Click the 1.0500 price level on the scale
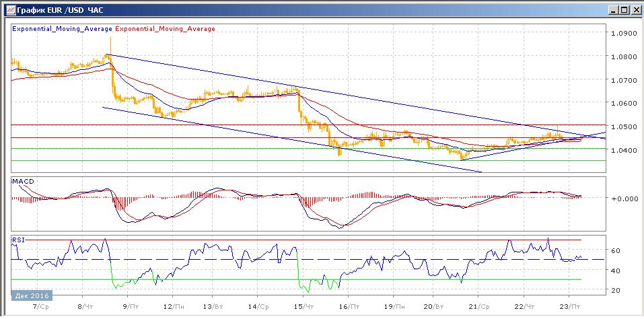This screenshot has width=644, height=319. [x=622, y=127]
